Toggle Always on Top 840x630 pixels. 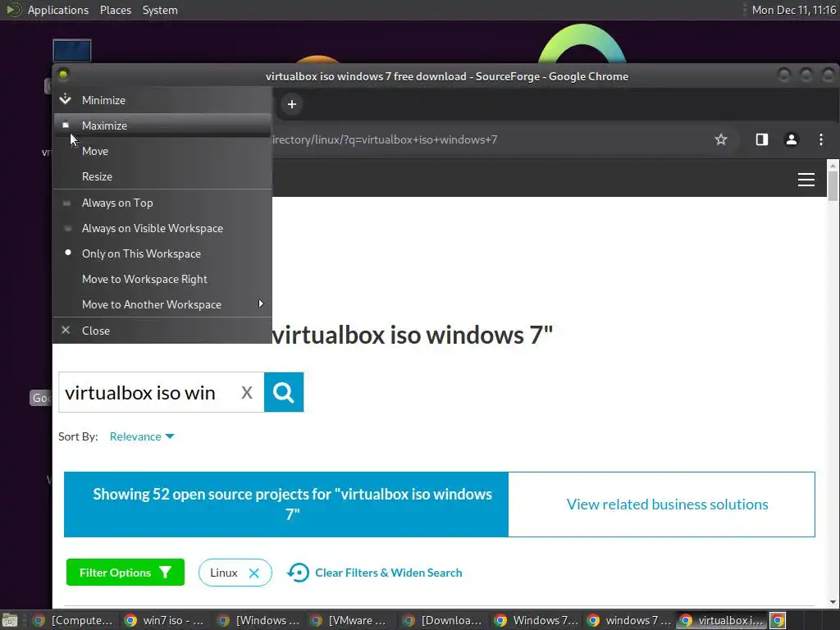[x=162, y=203]
